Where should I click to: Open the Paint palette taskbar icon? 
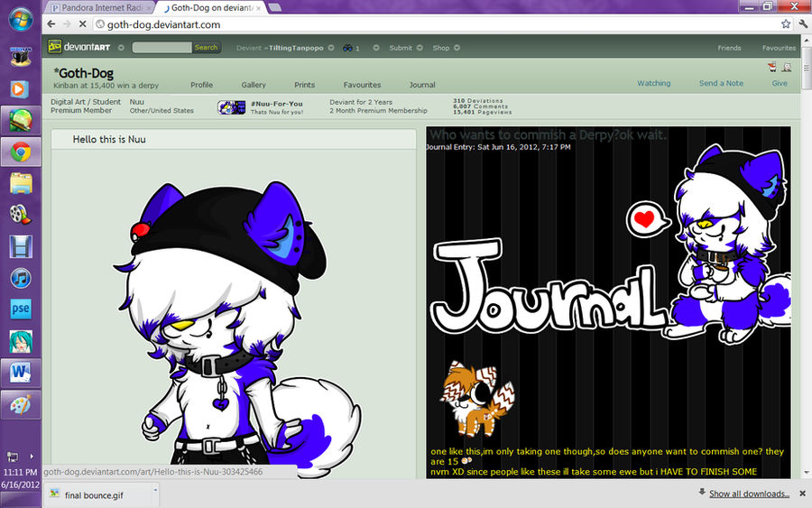(21, 404)
